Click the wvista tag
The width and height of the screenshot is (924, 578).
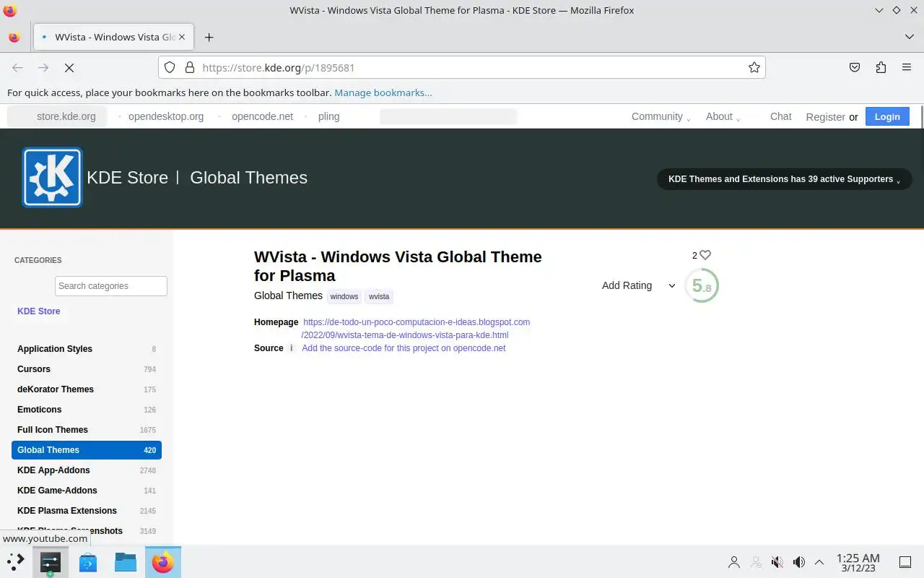(379, 296)
